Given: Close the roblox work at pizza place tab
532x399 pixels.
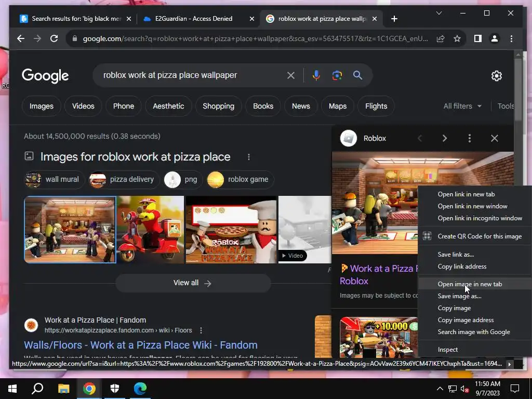Looking at the screenshot, I should (375, 19).
